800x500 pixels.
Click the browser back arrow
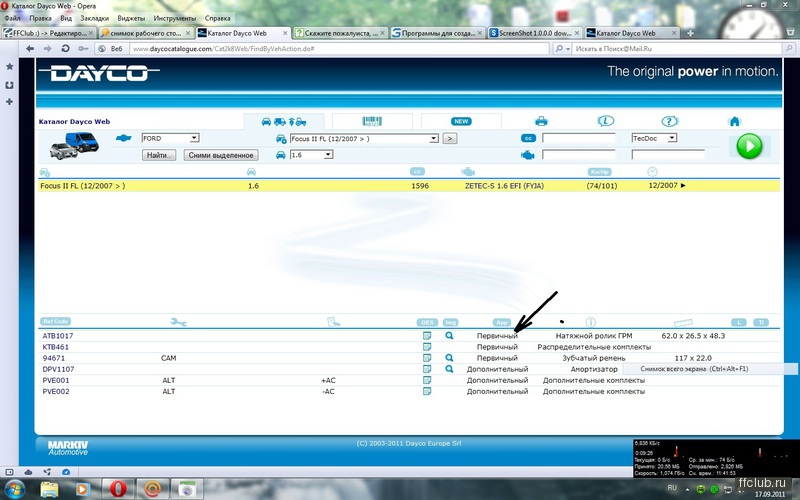[x=30, y=48]
